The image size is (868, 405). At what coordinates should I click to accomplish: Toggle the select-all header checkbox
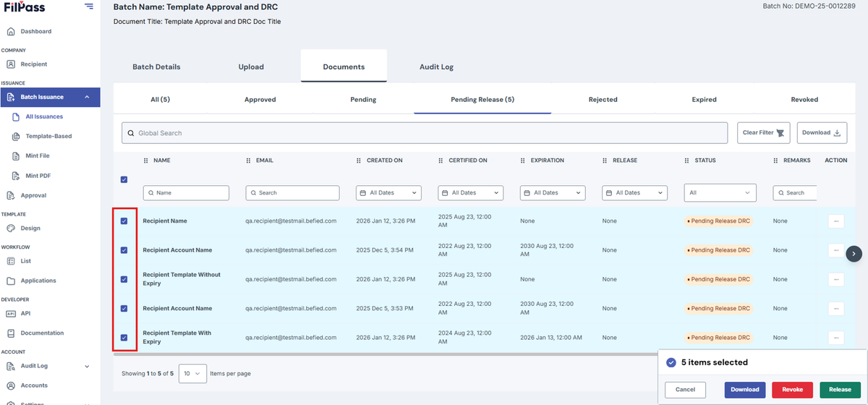pos(124,179)
